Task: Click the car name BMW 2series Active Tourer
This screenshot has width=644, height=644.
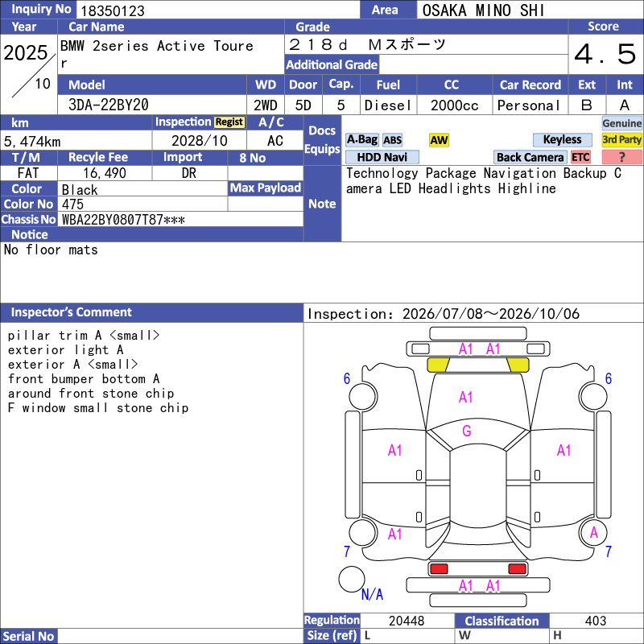Action: (x=156, y=54)
